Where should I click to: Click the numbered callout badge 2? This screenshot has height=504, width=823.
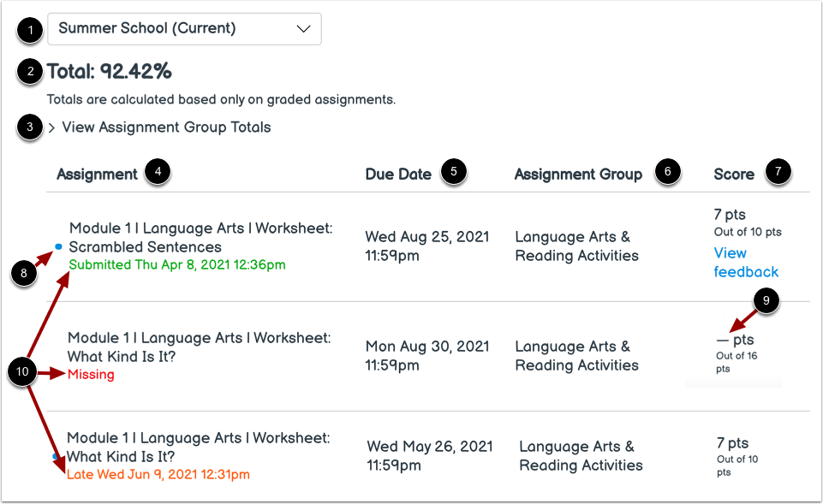29,73
